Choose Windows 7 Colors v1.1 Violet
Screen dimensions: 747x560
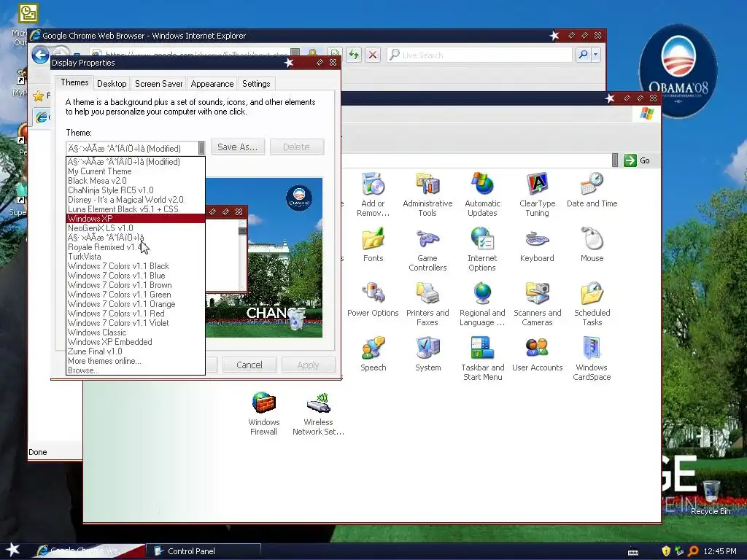coord(136,323)
